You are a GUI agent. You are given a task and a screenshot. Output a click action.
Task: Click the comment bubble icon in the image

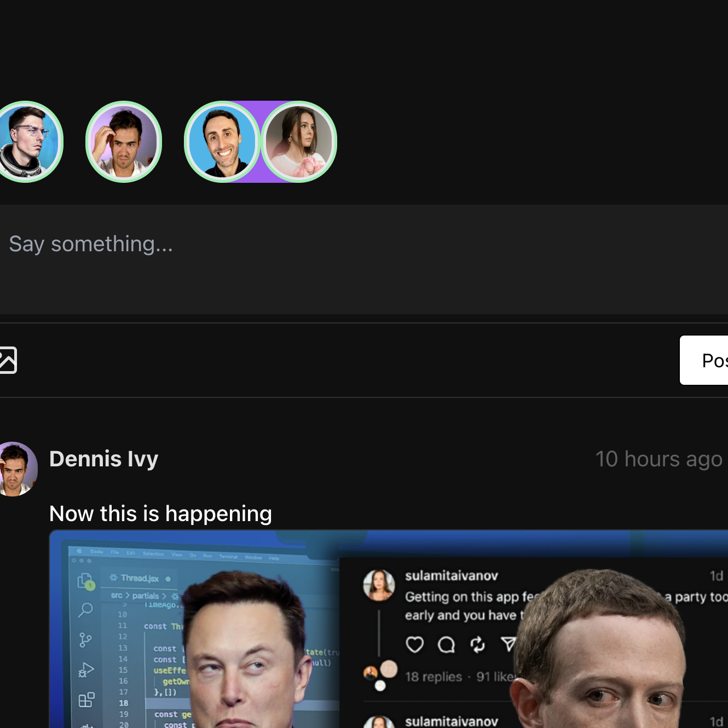pyautogui.click(x=446, y=645)
